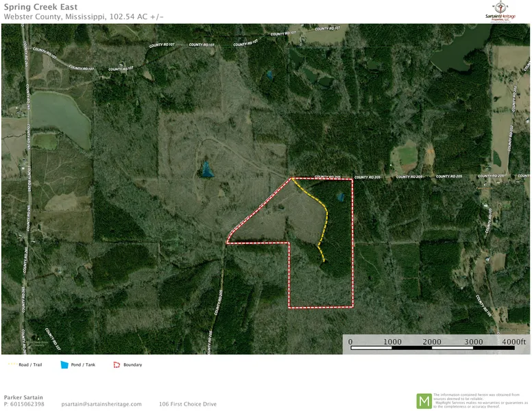Viewport: 532px width, 411px height.
Task: Click the blue pond west of the property
Action: point(206,169)
